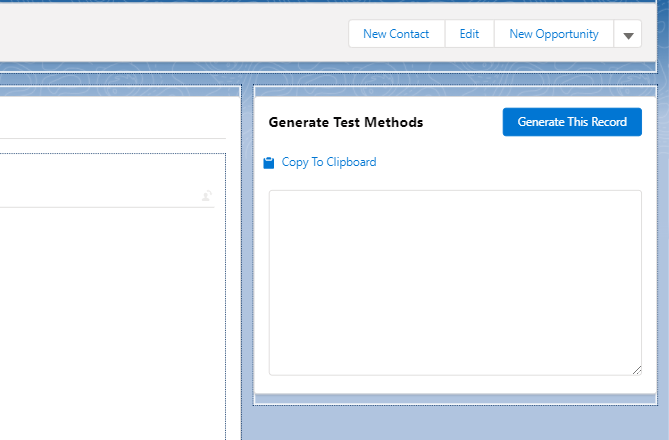Click the blank area of the page header bar

click(170, 34)
